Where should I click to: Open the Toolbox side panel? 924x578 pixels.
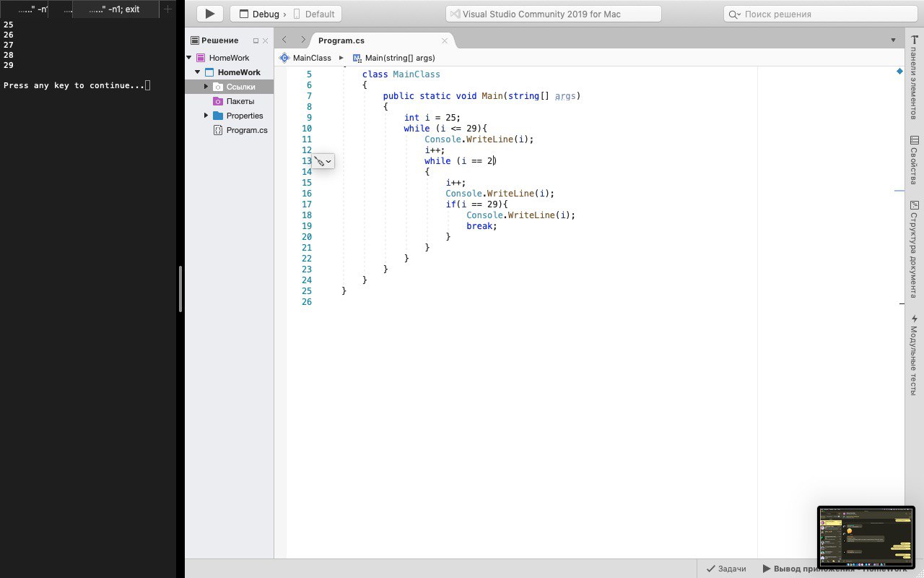pos(914,78)
